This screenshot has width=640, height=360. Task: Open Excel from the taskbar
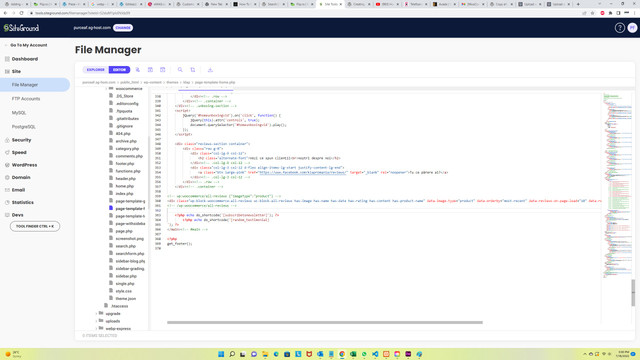coord(353,354)
